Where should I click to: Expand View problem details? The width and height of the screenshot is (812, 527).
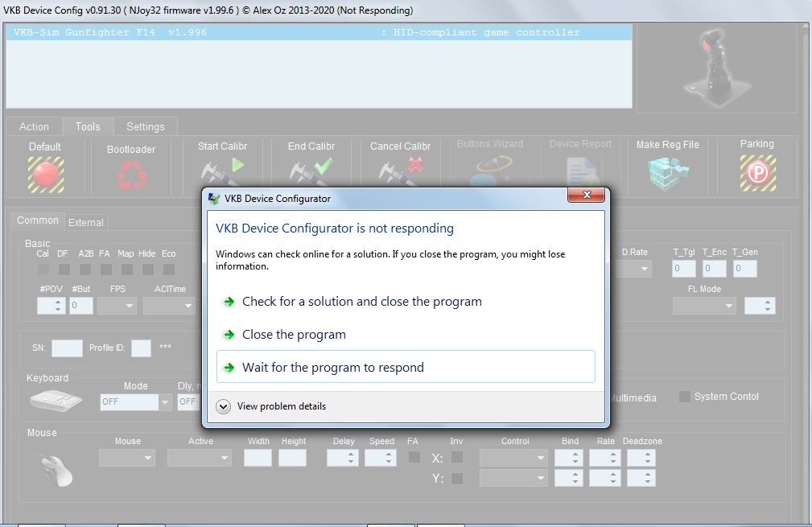224,406
